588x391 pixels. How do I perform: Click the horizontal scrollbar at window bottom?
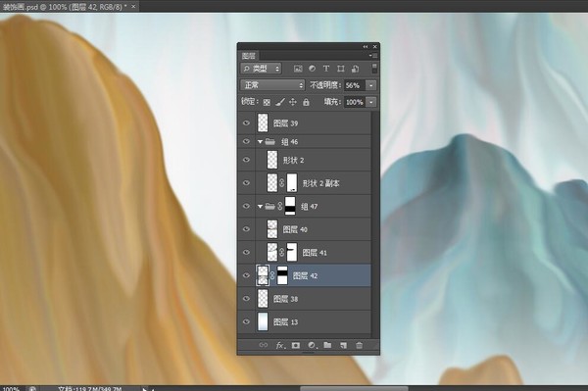coord(354,388)
